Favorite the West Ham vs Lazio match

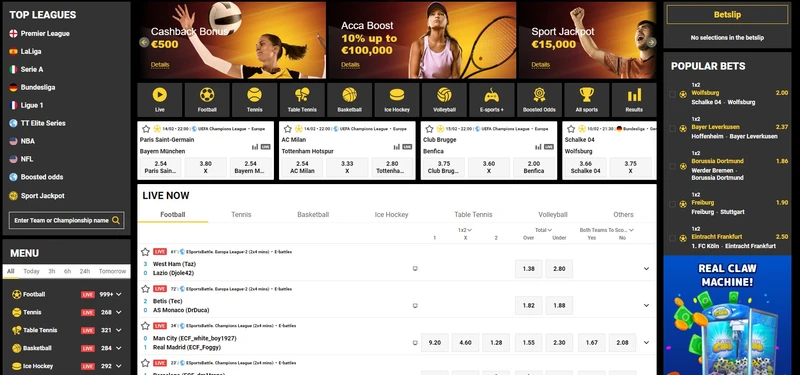145,252
